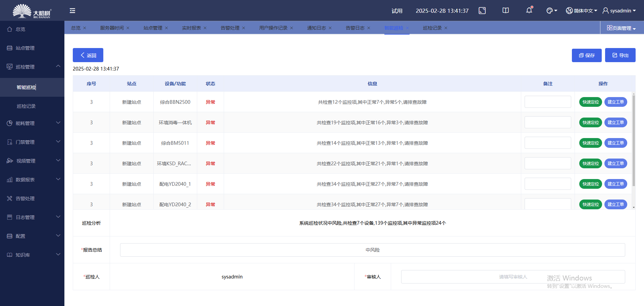Click 建立工单 for 环境KSD_RAC row
The width and height of the screenshot is (644, 306).
(x=616, y=164)
